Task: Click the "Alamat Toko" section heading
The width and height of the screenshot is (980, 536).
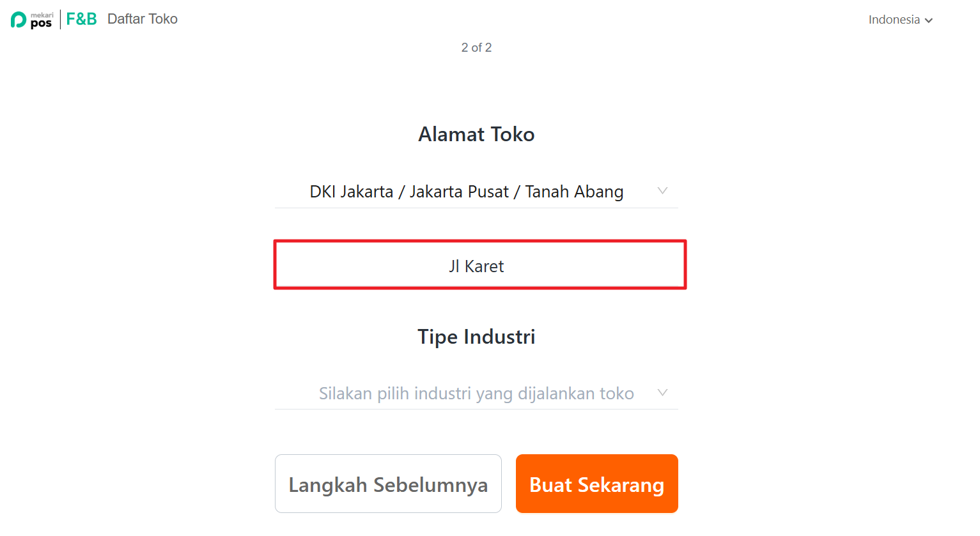Action: (476, 135)
